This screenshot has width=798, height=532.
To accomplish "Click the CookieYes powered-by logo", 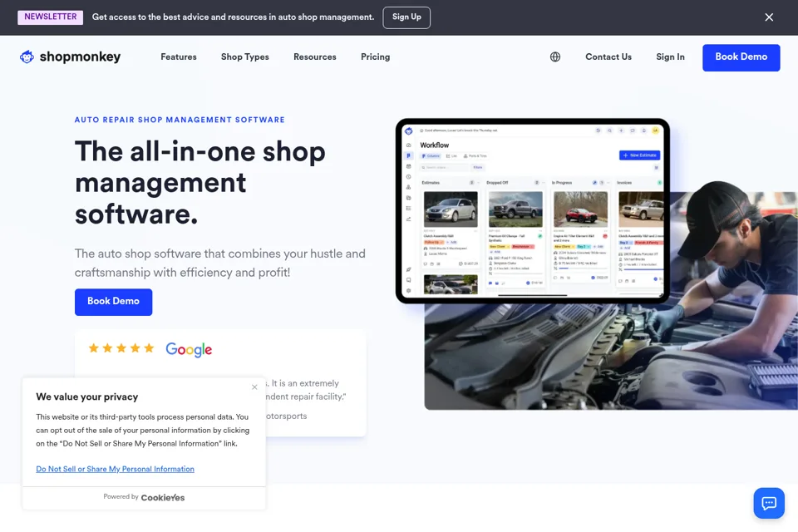I will click(162, 497).
